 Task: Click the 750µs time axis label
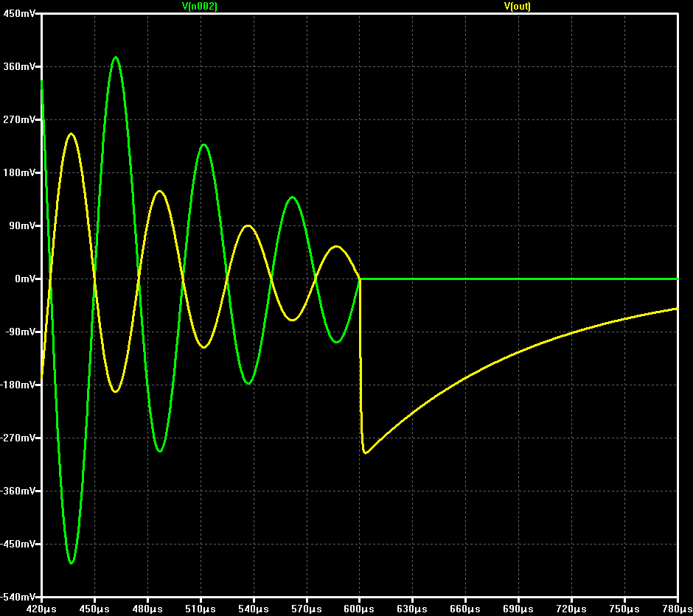coord(624,609)
